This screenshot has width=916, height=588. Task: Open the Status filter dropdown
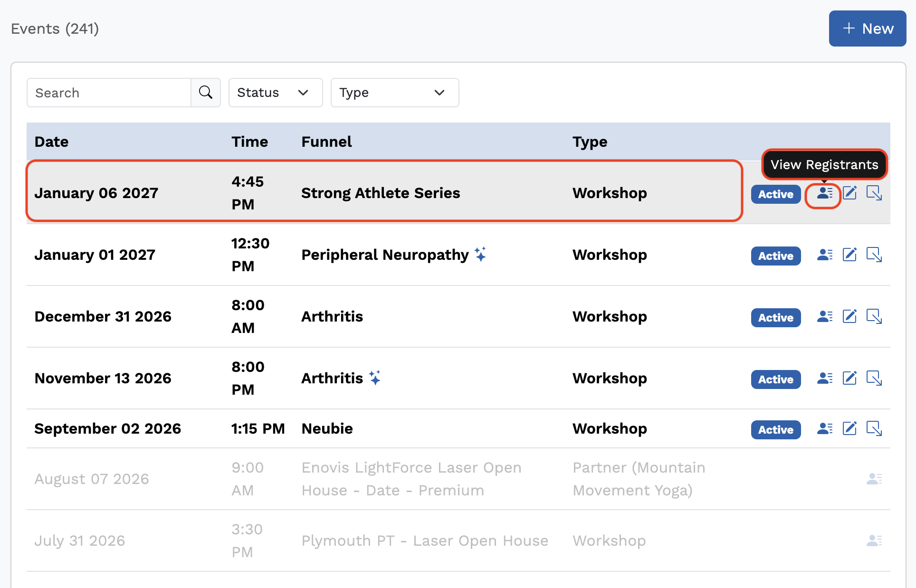point(276,93)
